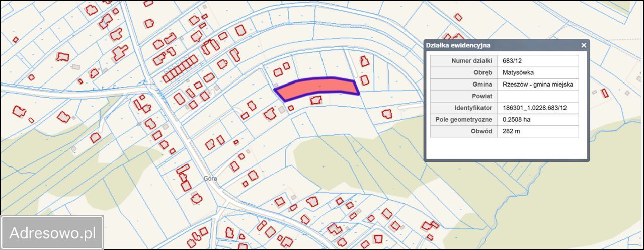This screenshot has width=644, height=250.
Task: Select the highlighted red parcel on map
Action: tap(316, 89)
